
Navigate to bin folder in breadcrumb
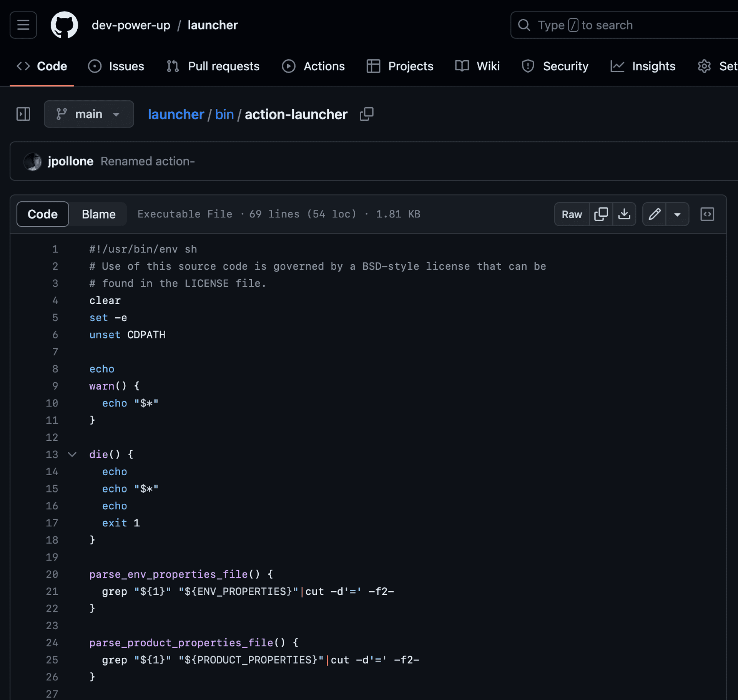coord(224,114)
